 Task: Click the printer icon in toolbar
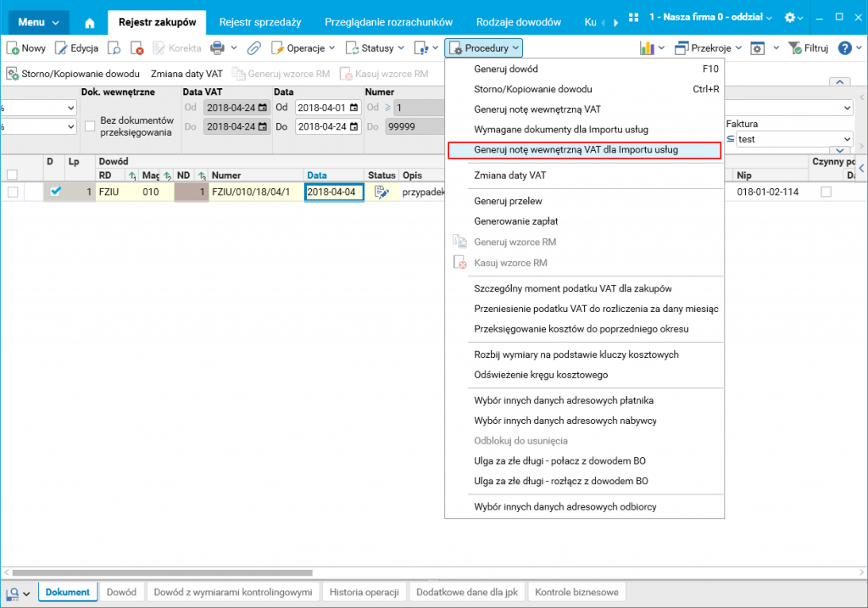(218, 48)
